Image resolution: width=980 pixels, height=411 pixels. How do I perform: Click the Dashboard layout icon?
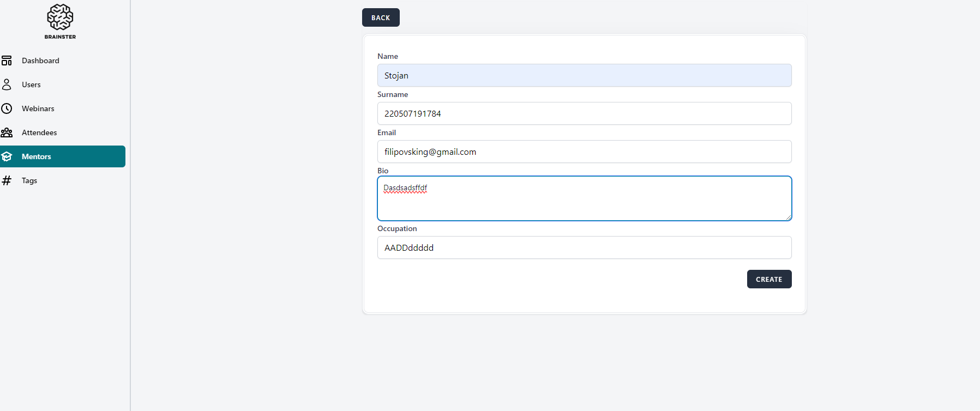click(7, 61)
